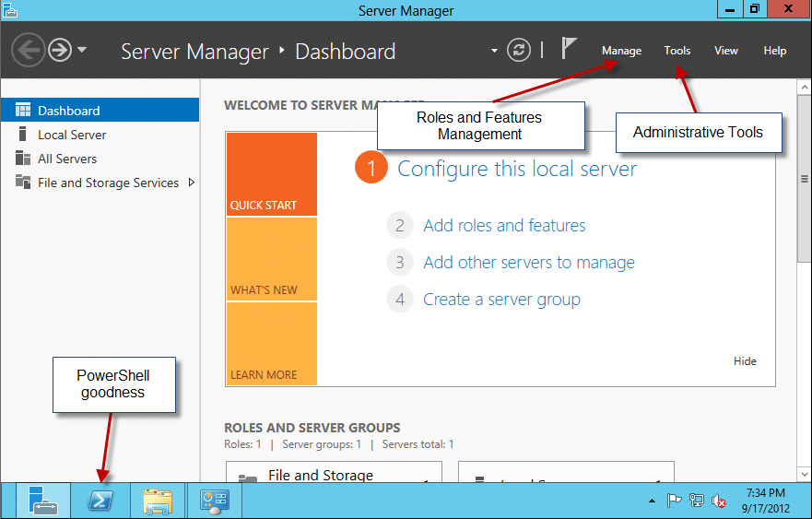812x519 pixels.
Task: Click the muted volume tray icon
Action: [719, 501]
